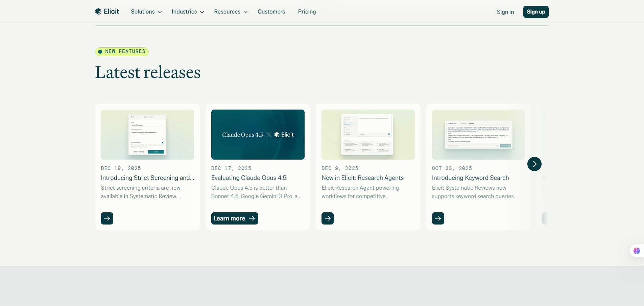The image size is (644, 306).
Task: Click the Sign in link
Action: [505, 12]
